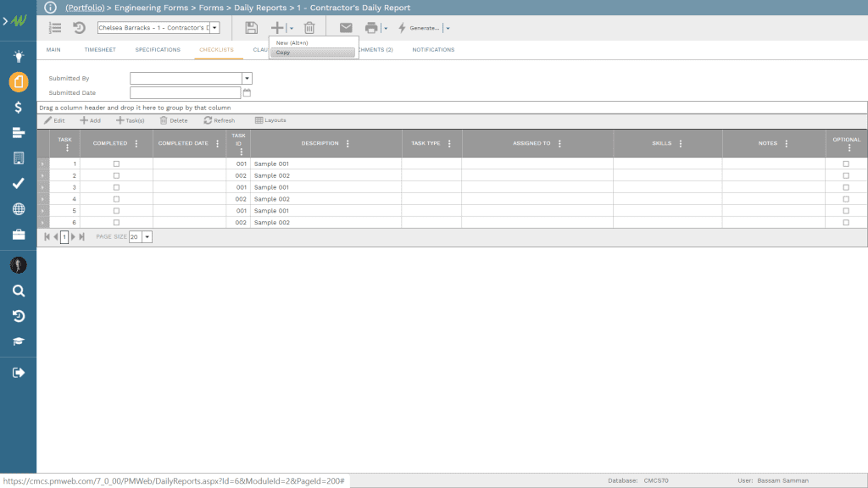Toggle Optional checkbox for task 1
The image size is (868, 488).
pyautogui.click(x=846, y=164)
